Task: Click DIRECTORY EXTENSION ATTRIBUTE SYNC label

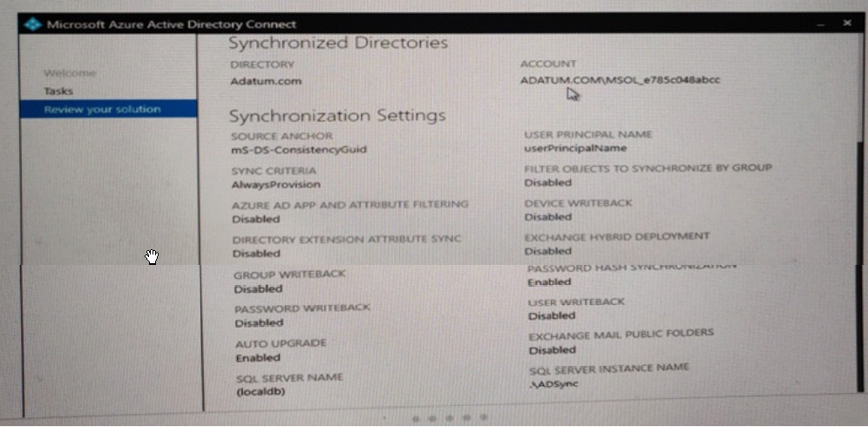Action: [347, 240]
